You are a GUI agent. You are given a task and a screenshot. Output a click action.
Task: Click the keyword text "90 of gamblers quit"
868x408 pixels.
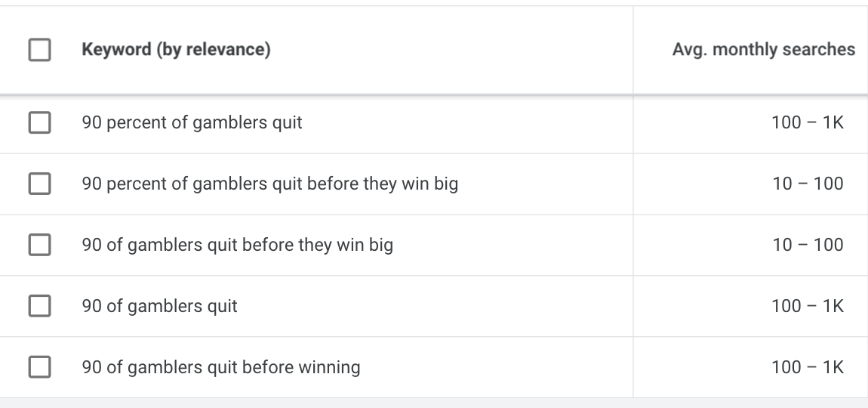click(x=159, y=307)
